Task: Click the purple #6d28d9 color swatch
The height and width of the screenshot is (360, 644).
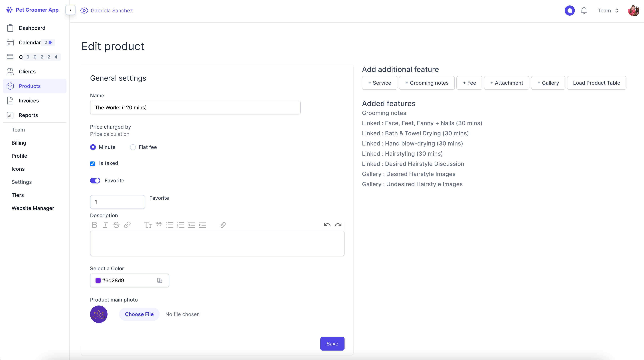Action: pyautogui.click(x=98, y=280)
